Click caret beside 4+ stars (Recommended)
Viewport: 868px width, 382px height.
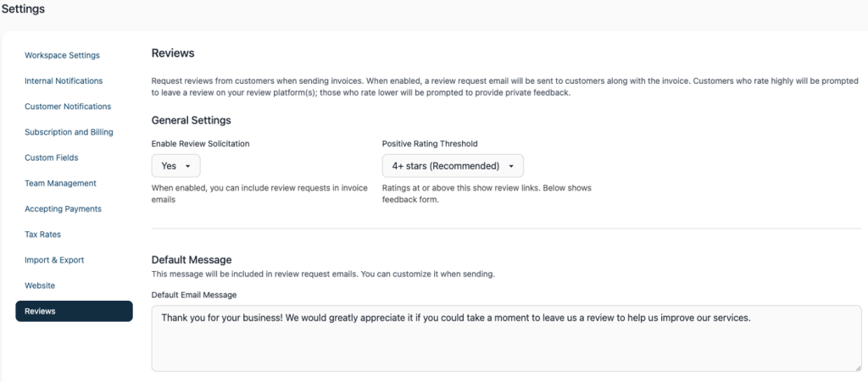coord(511,166)
